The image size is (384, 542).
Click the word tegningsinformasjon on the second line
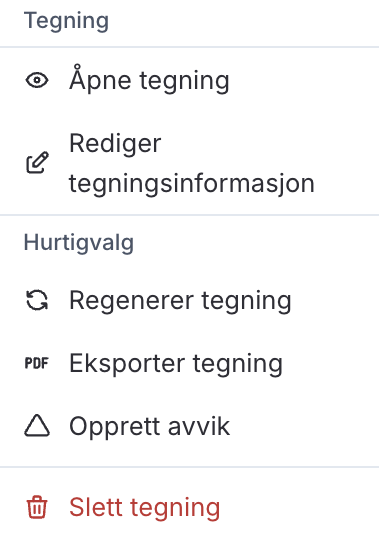(192, 183)
